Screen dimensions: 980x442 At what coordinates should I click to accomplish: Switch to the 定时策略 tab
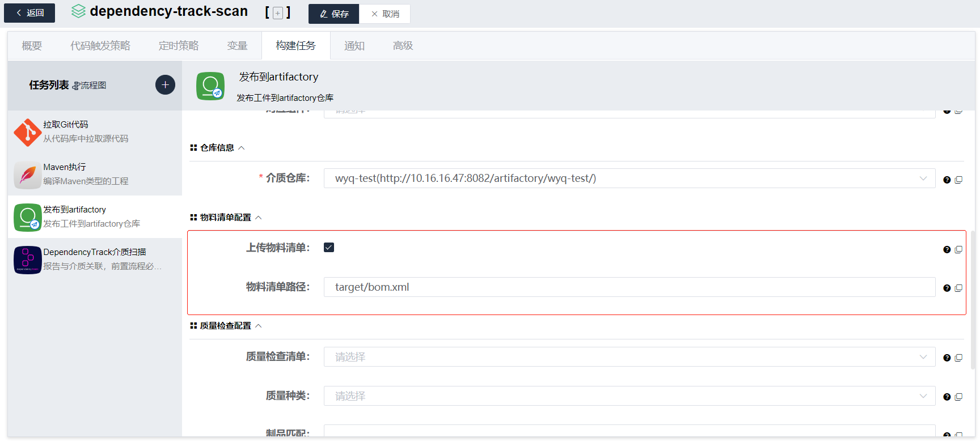point(179,45)
